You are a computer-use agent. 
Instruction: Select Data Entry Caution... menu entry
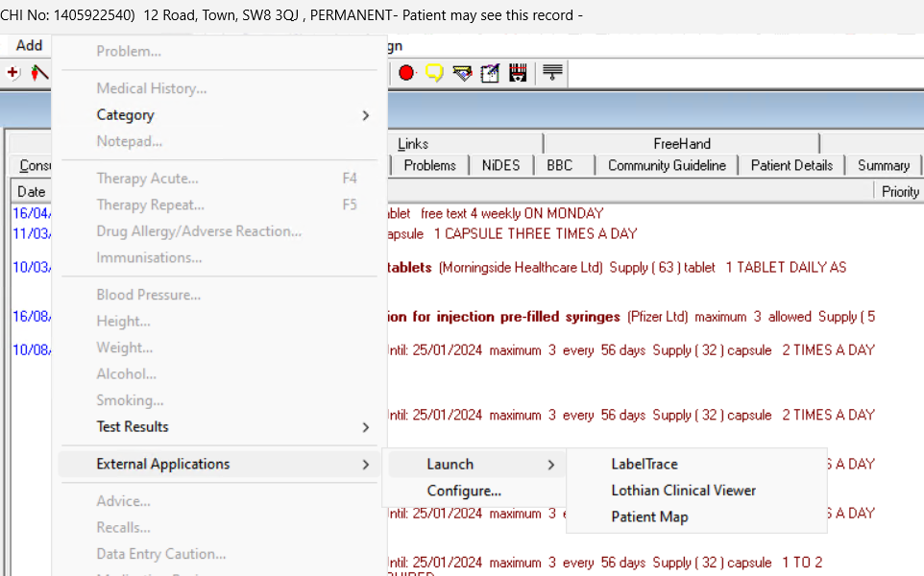(219, 554)
